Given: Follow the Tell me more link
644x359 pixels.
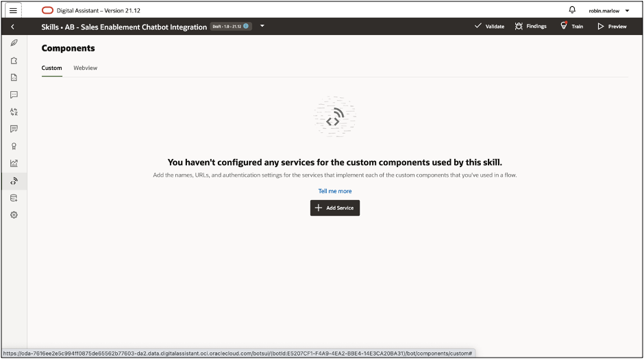Looking at the screenshot, I should click(335, 191).
